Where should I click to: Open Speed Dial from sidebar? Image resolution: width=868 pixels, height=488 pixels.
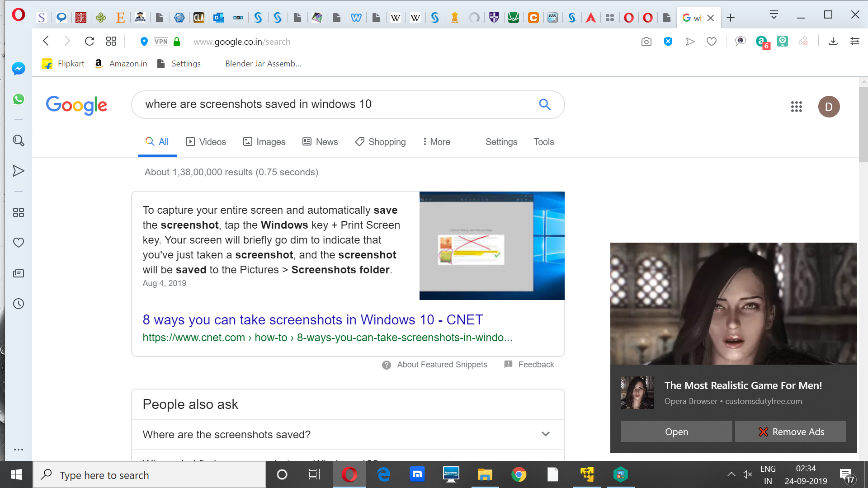19,212
